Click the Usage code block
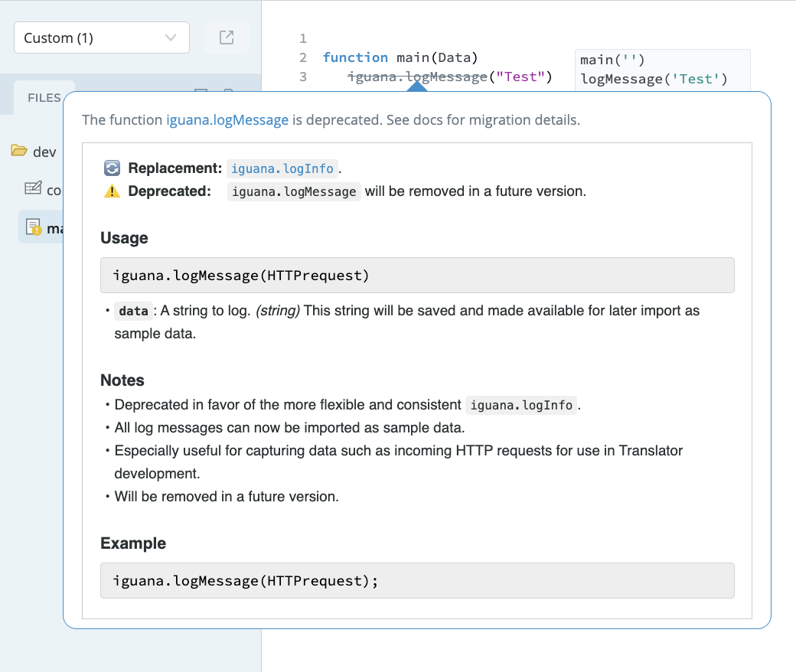Image resolution: width=796 pixels, height=672 pixels. pyautogui.click(x=417, y=275)
